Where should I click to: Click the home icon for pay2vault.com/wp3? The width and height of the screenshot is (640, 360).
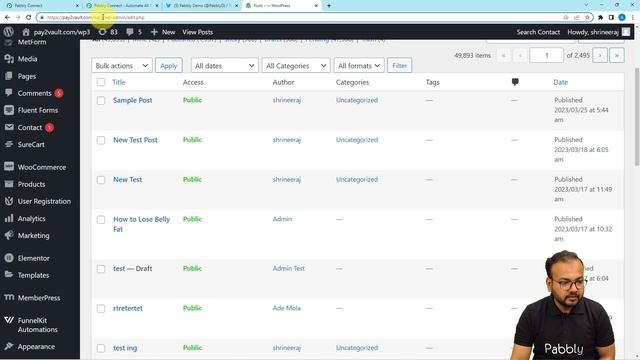(26, 32)
